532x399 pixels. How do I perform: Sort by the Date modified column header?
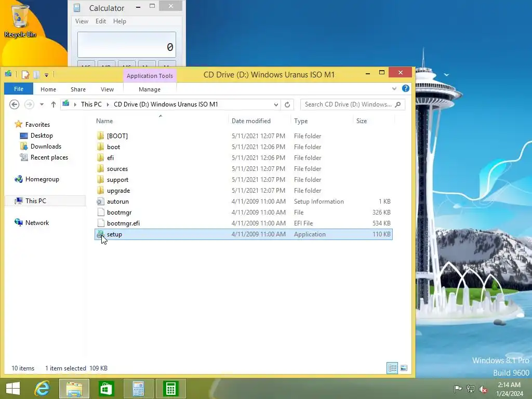tap(251, 121)
